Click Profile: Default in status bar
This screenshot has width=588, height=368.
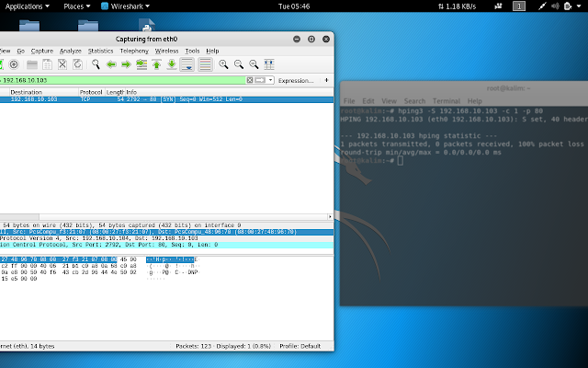coord(300,346)
